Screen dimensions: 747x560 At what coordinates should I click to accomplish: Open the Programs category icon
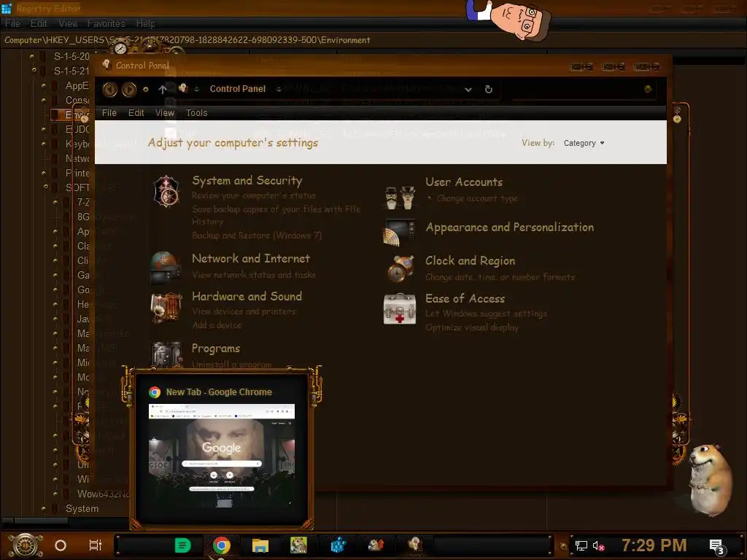166,354
